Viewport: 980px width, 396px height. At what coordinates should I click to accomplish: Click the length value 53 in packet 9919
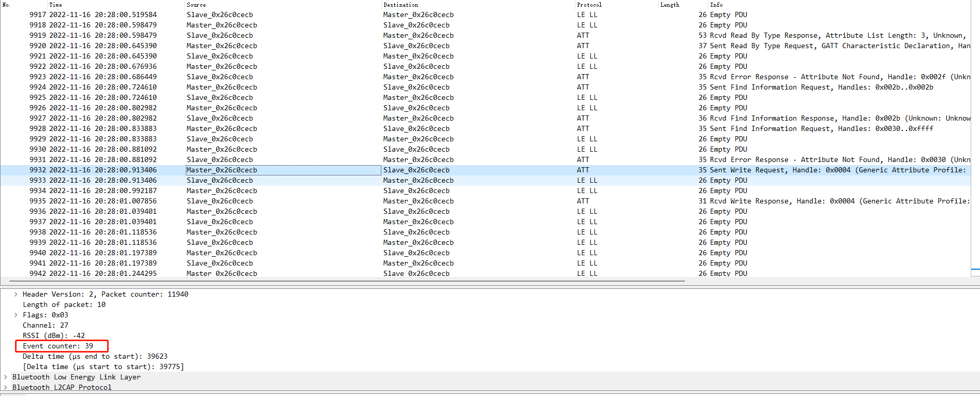[702, 35]
